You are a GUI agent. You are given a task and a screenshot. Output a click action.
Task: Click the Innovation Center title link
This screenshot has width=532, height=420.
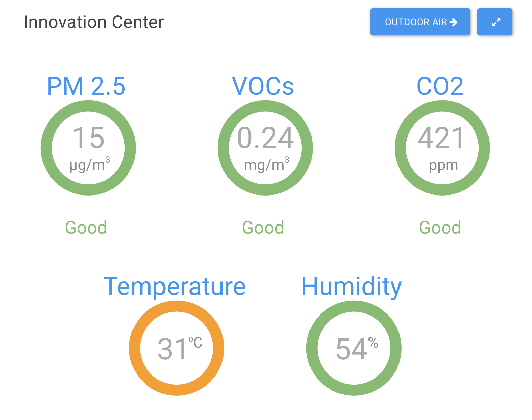93,22
